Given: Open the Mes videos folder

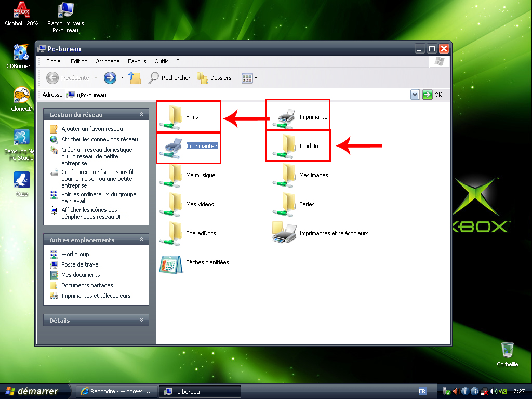Looking at the screenshot, I should [x=187, y=204].
